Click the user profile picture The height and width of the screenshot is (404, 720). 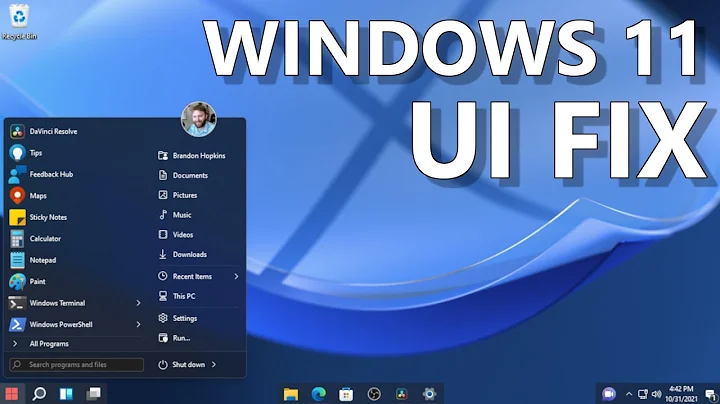click(199, 119)
